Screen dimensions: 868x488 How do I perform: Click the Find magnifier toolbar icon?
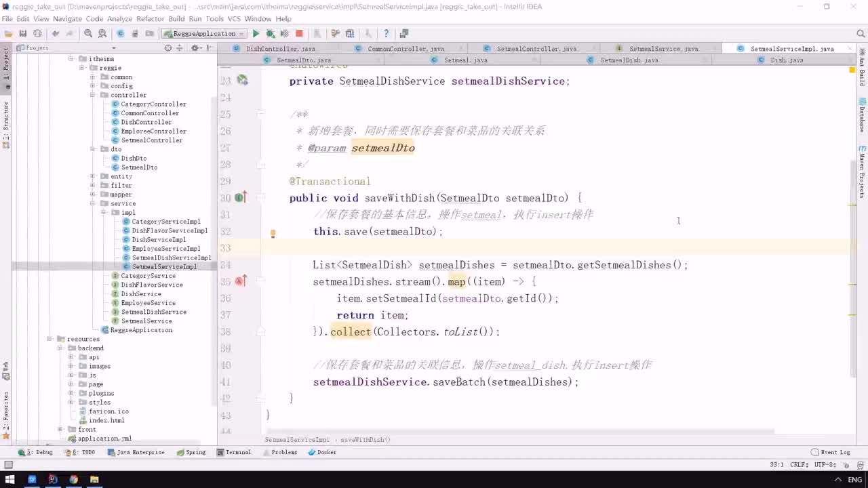click(x=88, y=33)
